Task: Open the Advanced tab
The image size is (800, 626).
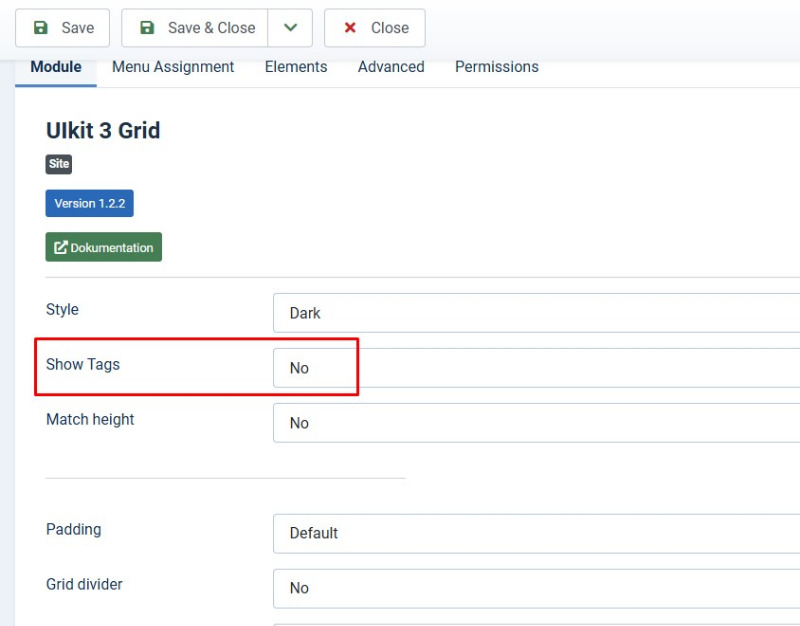Action: coord(391,67)
